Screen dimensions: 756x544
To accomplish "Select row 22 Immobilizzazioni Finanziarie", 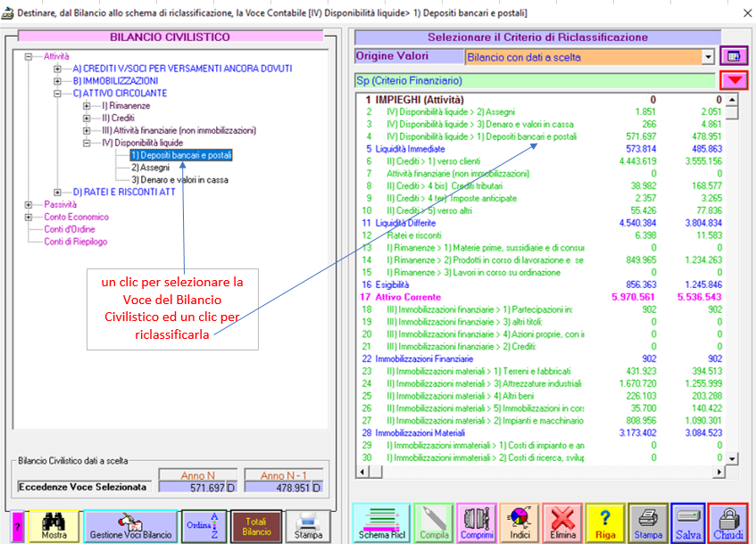I will click(x=543, y=359).
